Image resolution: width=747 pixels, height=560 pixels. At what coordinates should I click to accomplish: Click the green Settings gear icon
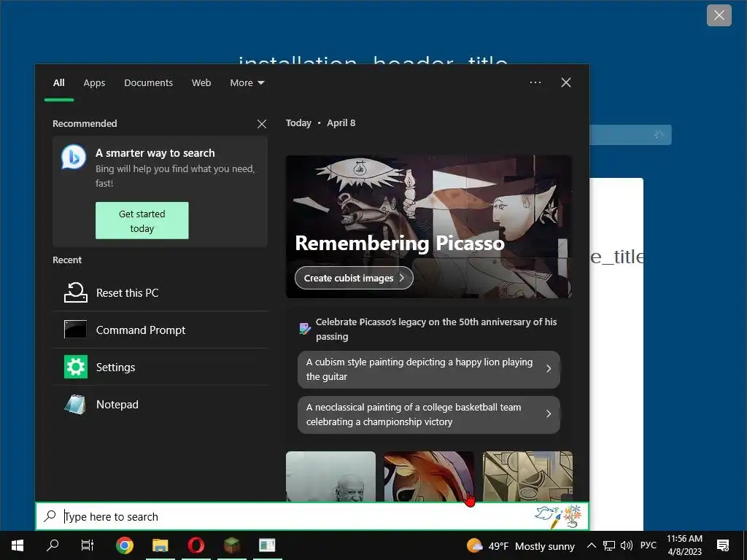(76, 367)
